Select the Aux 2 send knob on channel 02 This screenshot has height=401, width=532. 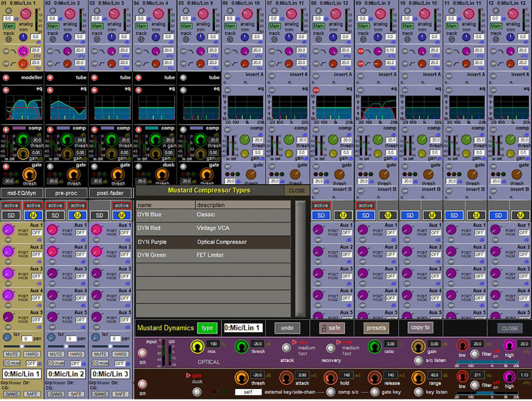click(52, 251)
